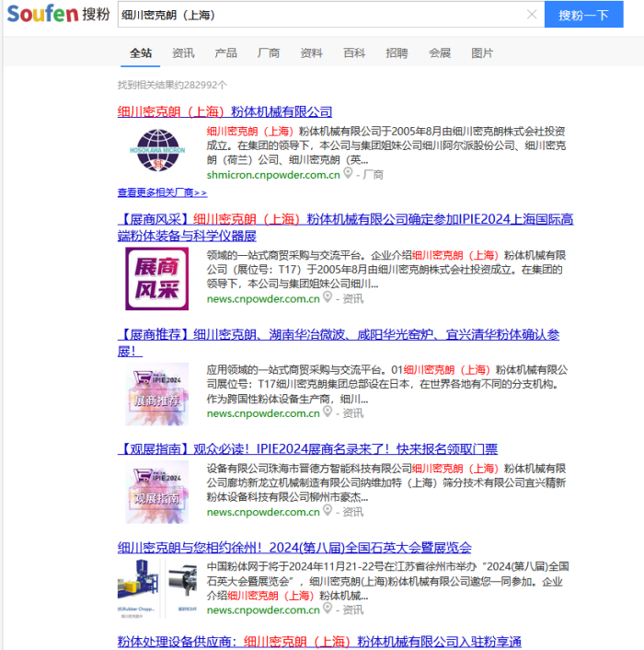
Task: Open the 图片 tab
Action: click(x=482, y=53)
